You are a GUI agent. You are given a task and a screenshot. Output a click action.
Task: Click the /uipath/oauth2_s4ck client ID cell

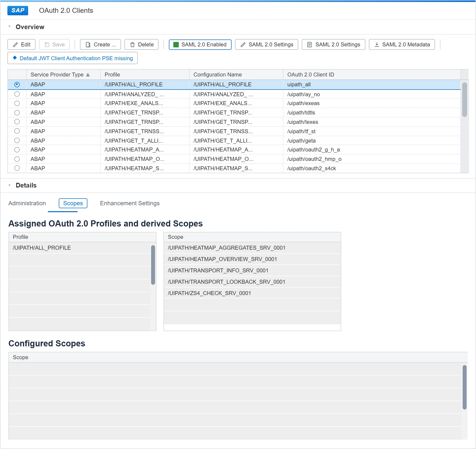pos(372,168)
